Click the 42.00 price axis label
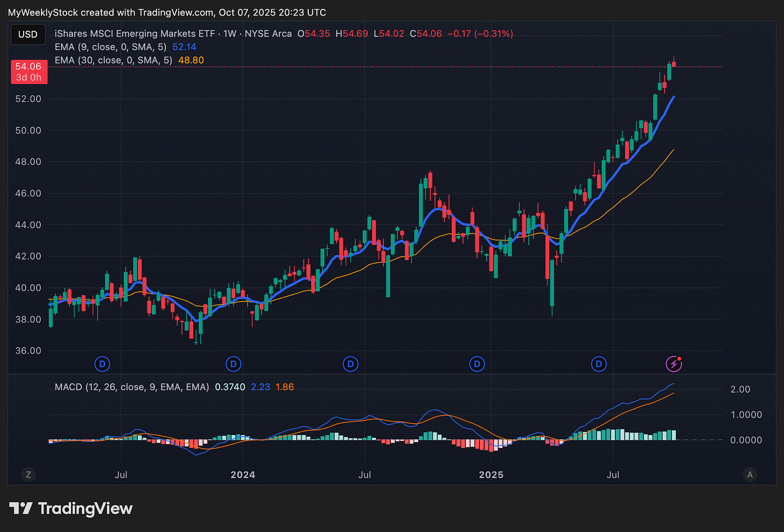784x532 pixels. coord(28,256)
